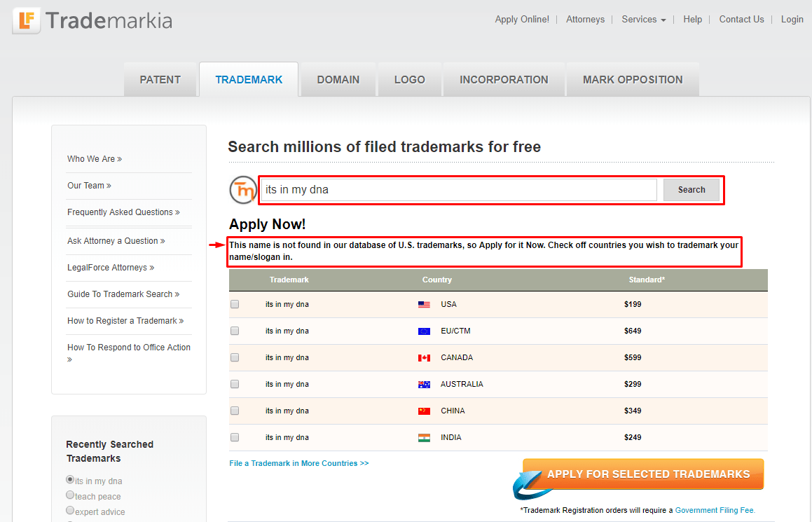Viewport: 812px width, 522px height.
Task: Open Frequently Asked Questions sidebar link
Action: tap(123, 212)
